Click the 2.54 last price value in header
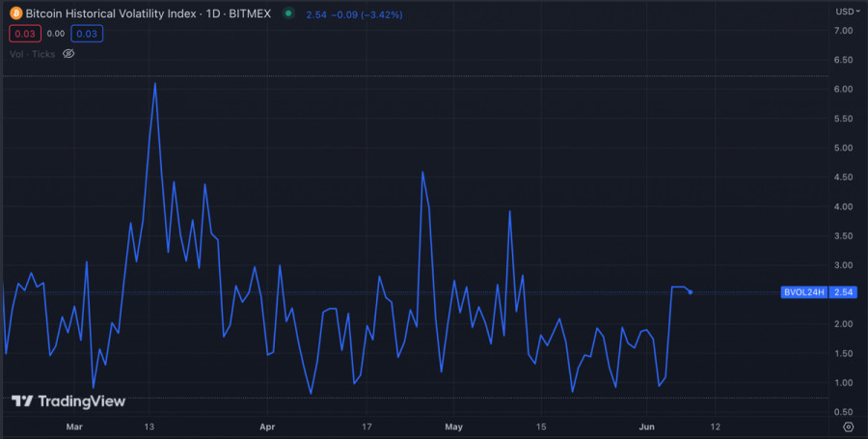This screenshot has height=439, width=868. click(x=317, y=15)
